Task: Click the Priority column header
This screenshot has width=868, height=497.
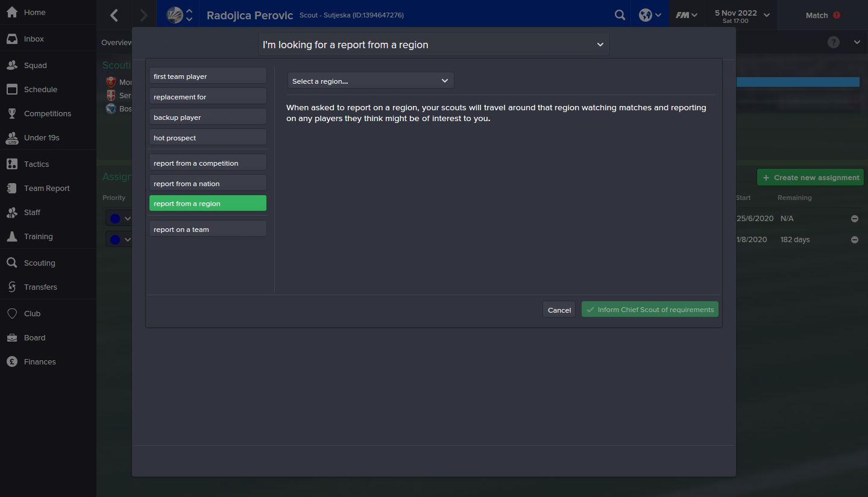Action: 114,198
